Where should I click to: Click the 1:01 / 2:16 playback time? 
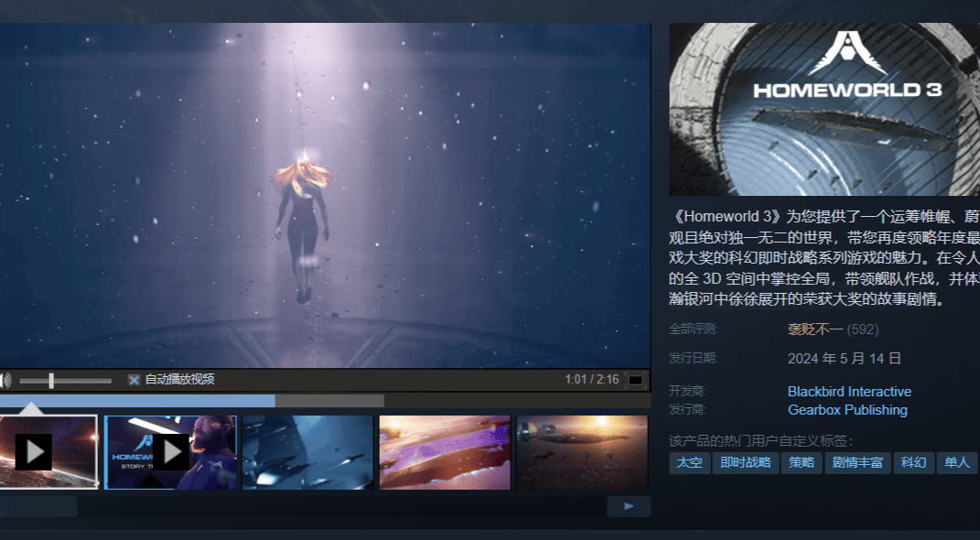click(592, 380)
